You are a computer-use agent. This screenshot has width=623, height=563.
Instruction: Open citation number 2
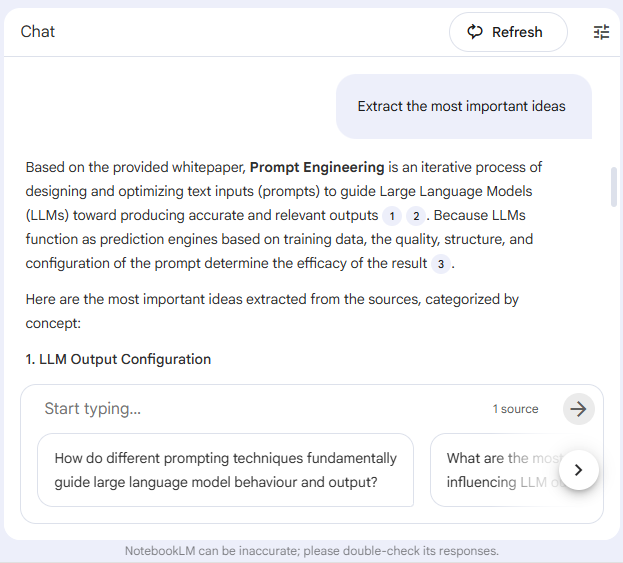pos(416,216)
